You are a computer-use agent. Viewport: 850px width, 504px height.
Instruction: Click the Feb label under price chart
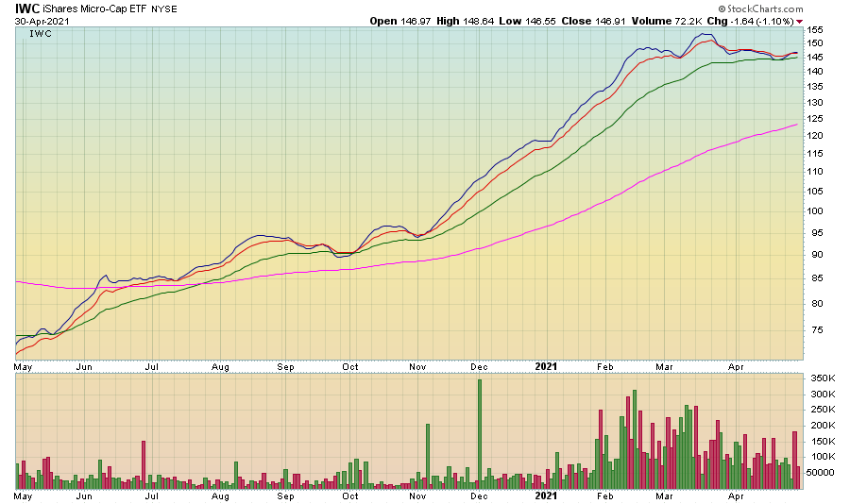(605, 367)
